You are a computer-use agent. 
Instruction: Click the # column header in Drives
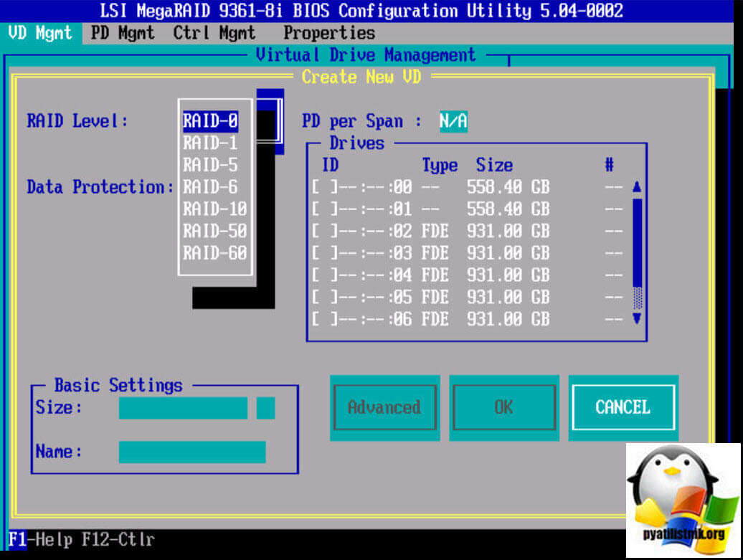coord(610,165)
